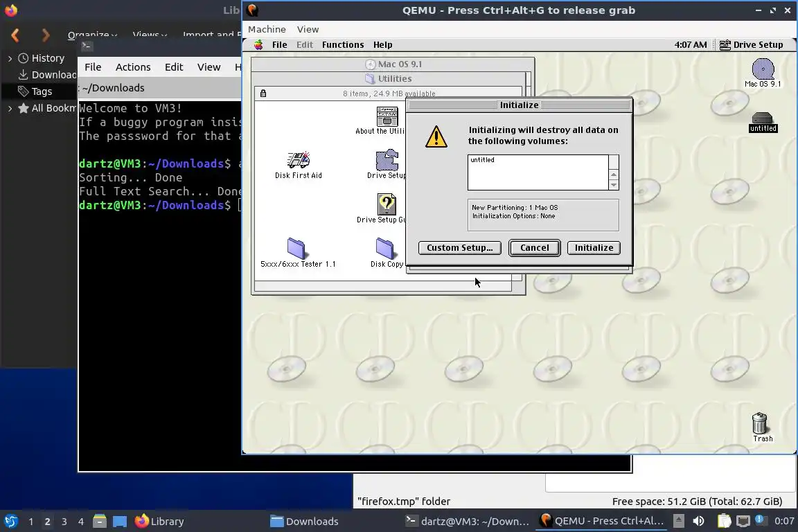Click the QEMU taskbar entry
Image resolution: width=798 pixels, height=532 pixels.
coord(602,522)
